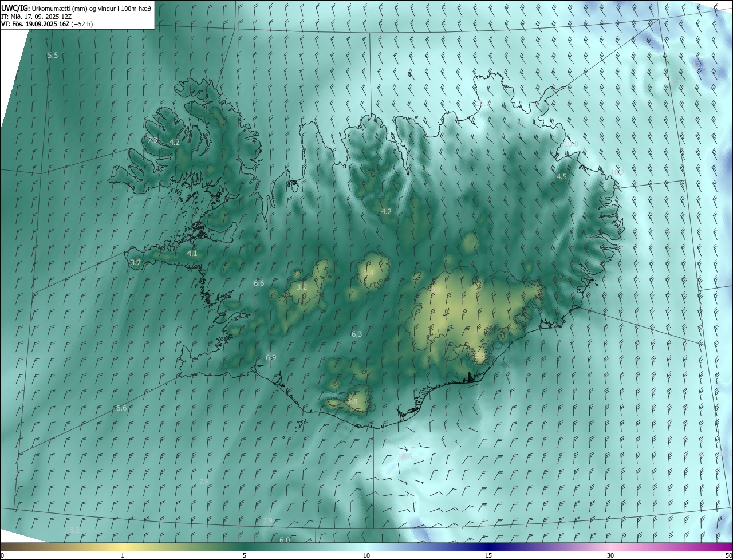
Task: Click the 30 tick on the colour scale
Action: [x=610, y=555]
